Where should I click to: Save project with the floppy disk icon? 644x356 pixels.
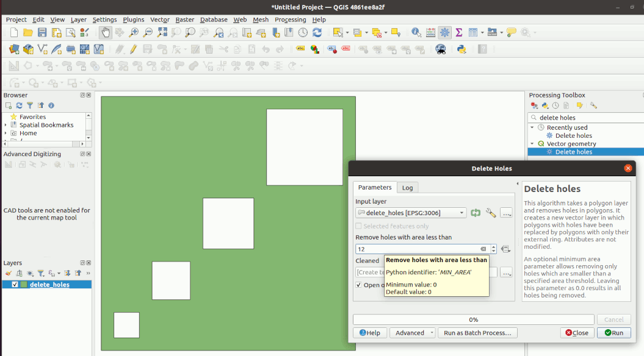pyautogui.click(x=42, y=32)
